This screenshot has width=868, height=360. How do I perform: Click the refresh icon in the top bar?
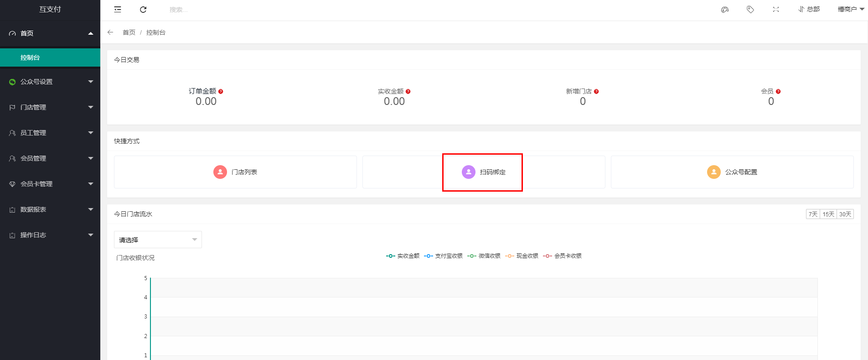pos(143,10)
